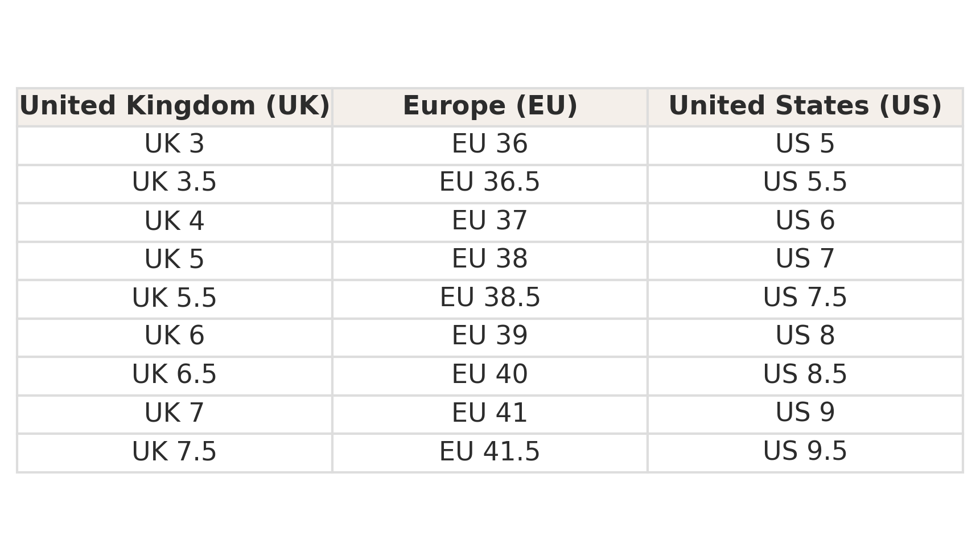Screen dimensions: 980x560
Task: Select the UK 6 cell
Action: [175, 337]
